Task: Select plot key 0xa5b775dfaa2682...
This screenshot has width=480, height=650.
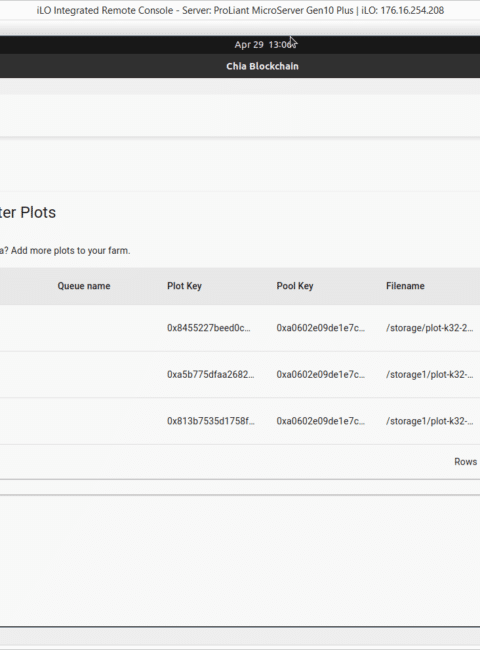Action: click(x=211, y=374)
